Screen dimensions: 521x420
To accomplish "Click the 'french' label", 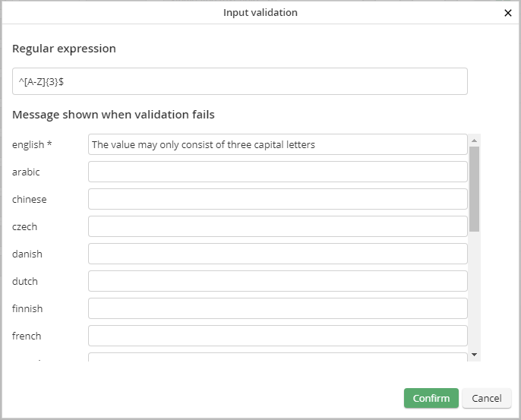I will click(x=27, y=336).
